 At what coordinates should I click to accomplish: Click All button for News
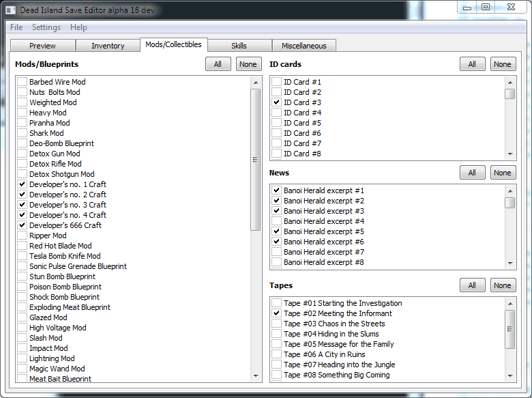pos(472,173)
